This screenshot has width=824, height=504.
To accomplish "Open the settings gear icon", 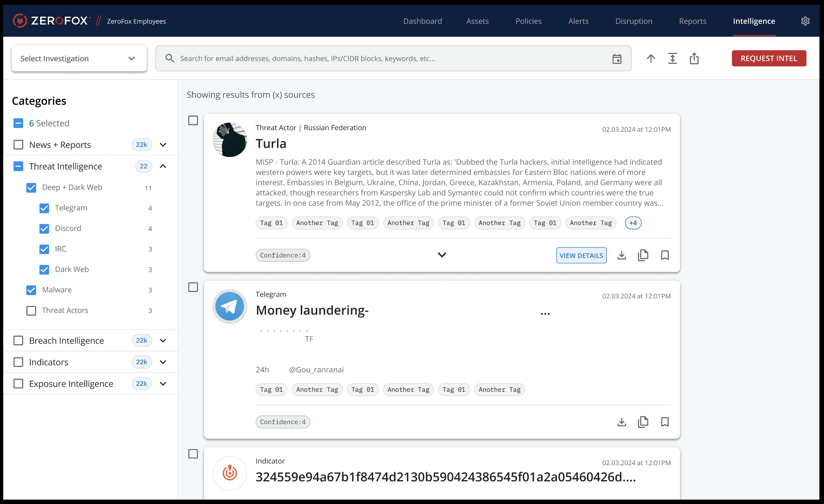I will (805, 21).
